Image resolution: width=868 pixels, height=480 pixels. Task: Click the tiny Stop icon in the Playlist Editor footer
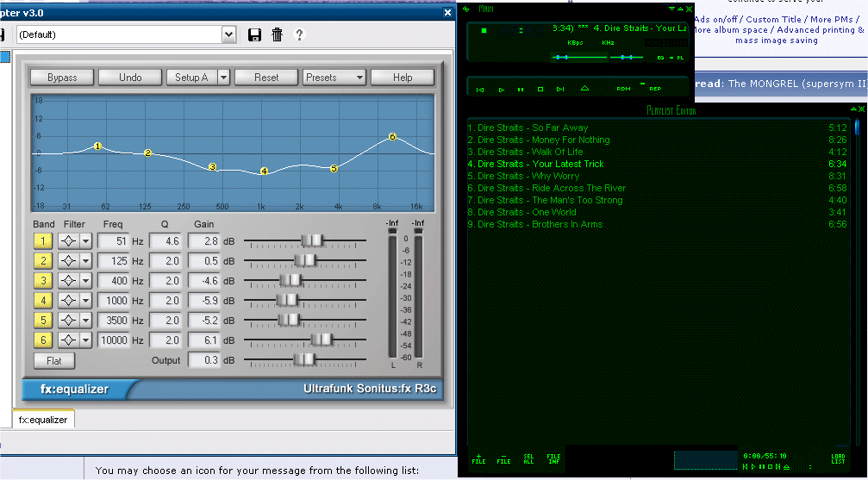tap(770, 466)
